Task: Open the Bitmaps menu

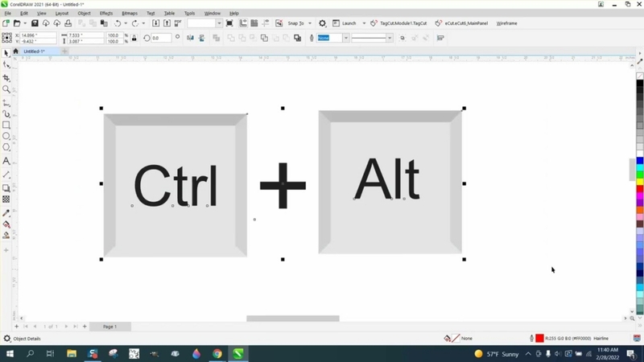Action: (x=130, y=13)
